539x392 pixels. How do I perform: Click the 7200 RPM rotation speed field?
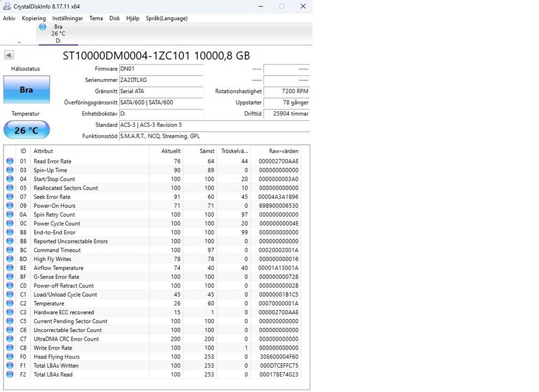tap(286, 92)
